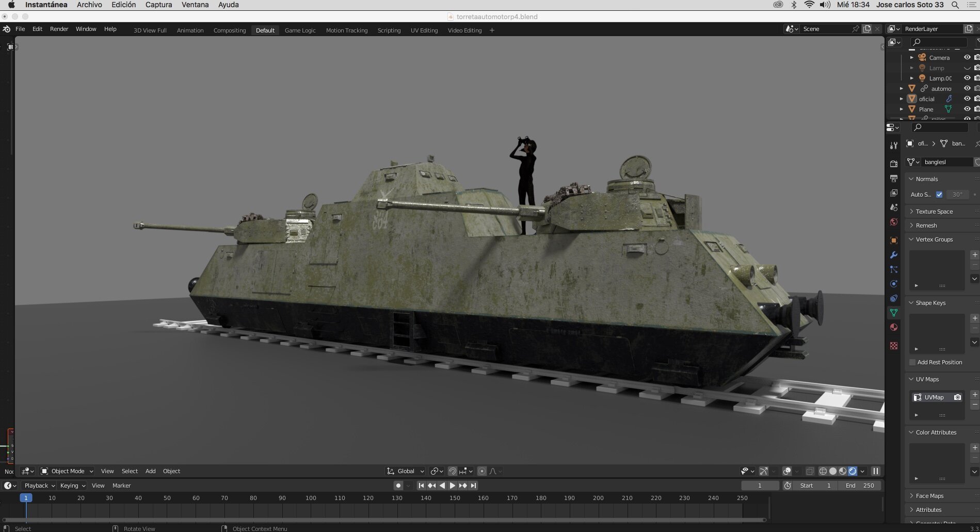
Task: Open the Object Data properties tab
Action: coord(894,313)
